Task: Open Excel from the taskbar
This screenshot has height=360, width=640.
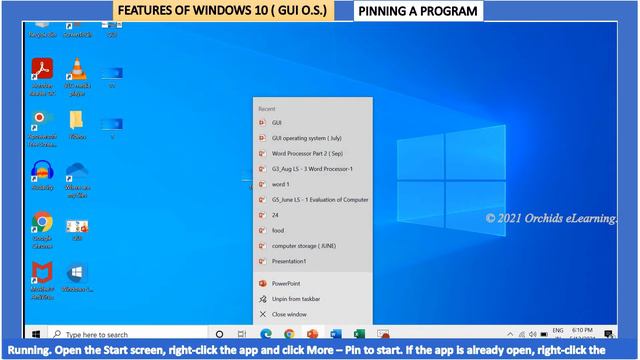Action: (359, 333)
